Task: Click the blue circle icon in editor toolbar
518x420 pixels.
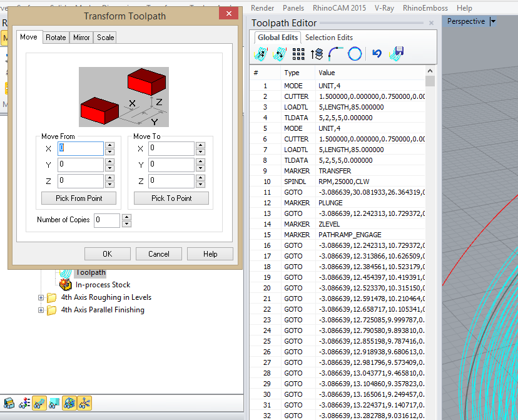Action: pos(355,54)
